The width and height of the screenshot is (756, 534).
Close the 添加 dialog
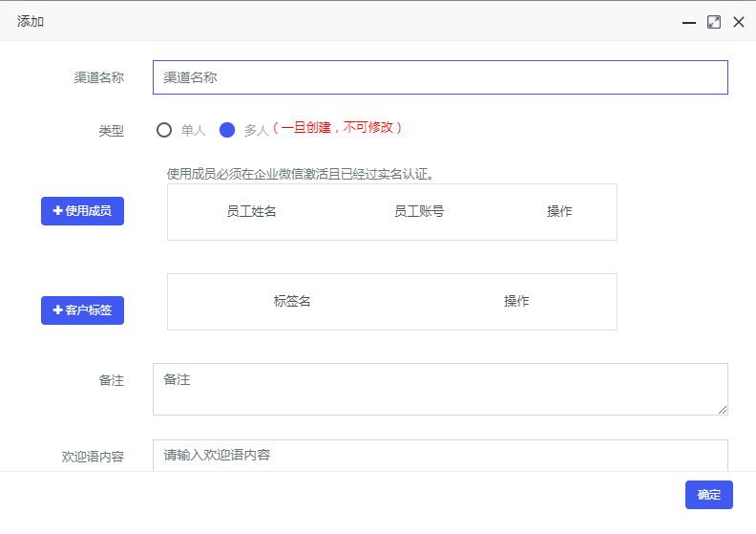738,22
